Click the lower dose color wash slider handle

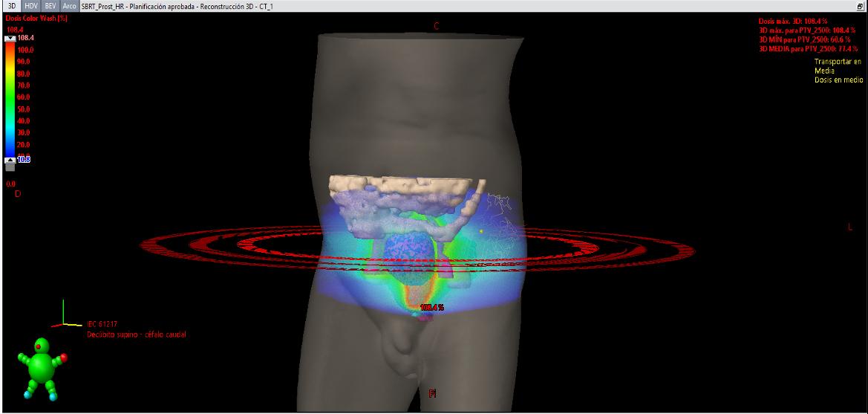click(x=10, y=160)
